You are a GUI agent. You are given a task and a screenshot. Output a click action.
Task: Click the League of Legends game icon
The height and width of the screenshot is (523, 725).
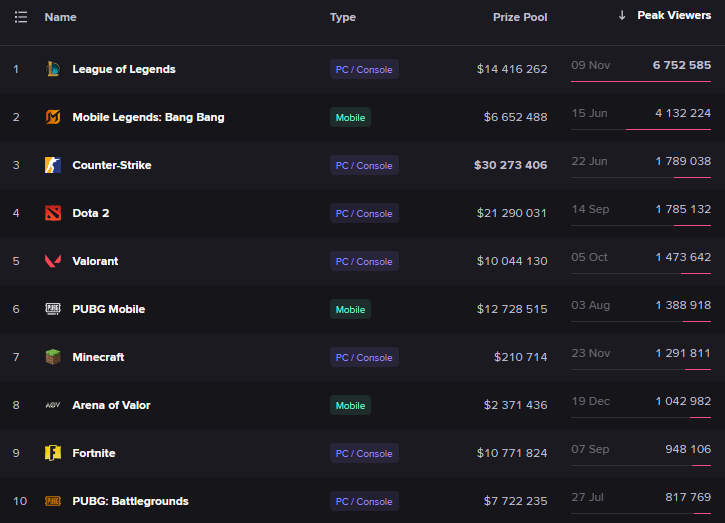point(53,69)
